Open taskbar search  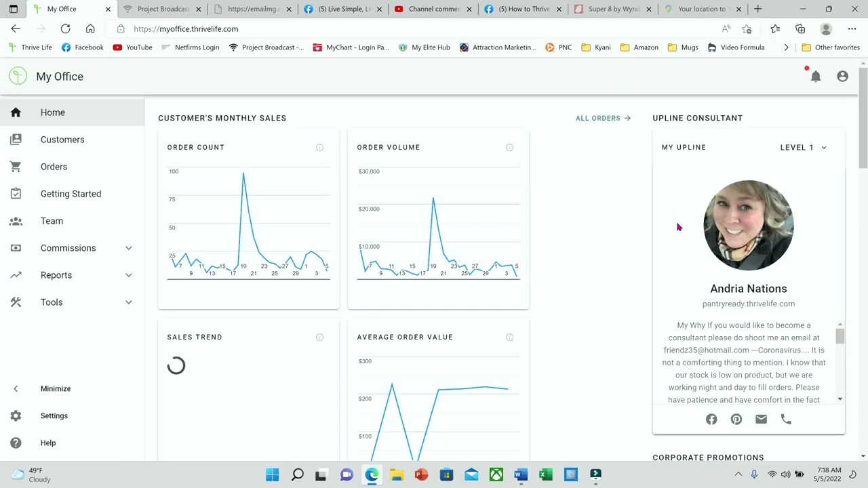click(x=297, y=474)
